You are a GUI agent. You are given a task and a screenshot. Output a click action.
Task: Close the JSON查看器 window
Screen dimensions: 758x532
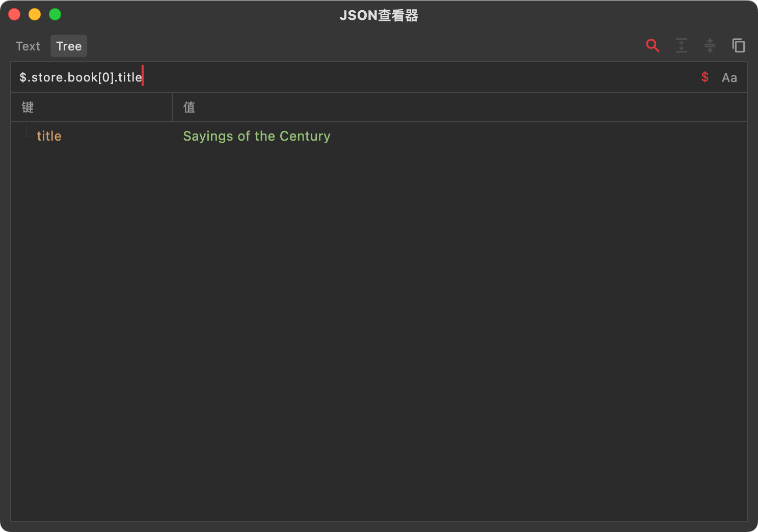click(14, 15)
